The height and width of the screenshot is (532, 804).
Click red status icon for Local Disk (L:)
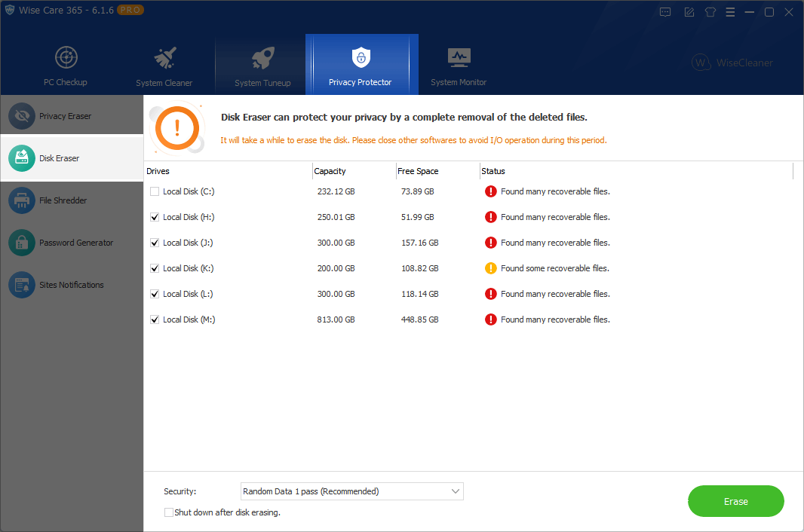(491, 294)
